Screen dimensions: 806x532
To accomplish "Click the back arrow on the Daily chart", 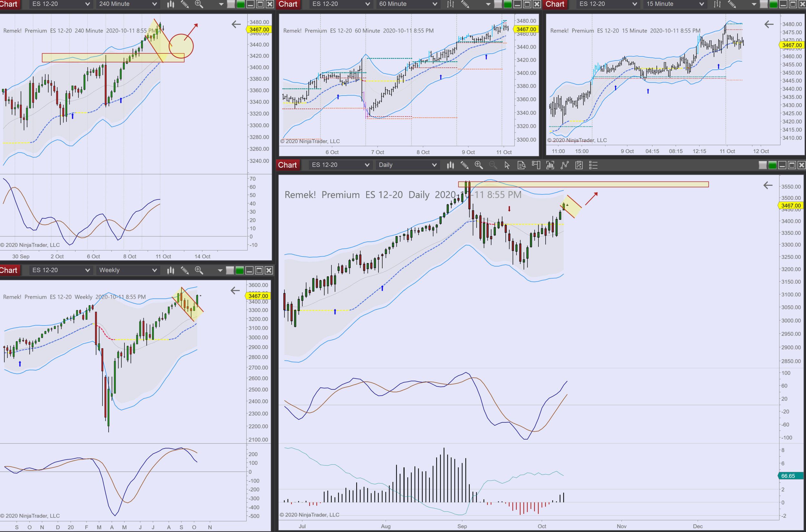I will [x=768, y=185].
